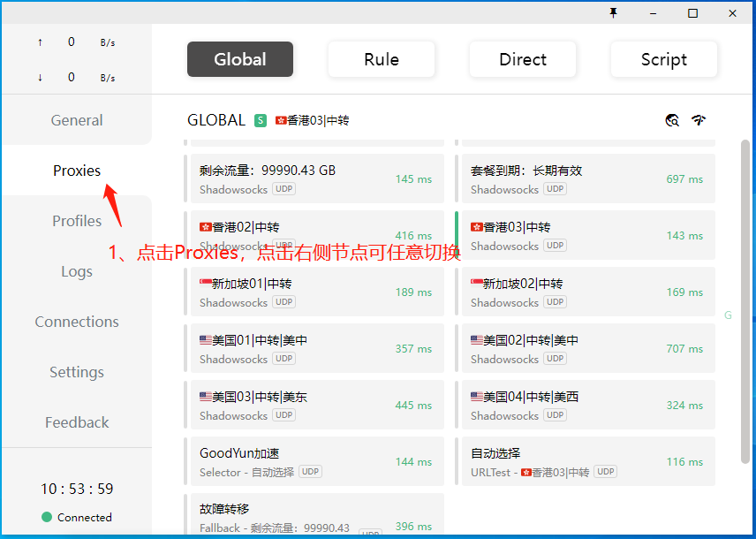Click the green Connected status dot
The height and width of the screenshot is (539, 756).
click(x=47, y=517)
